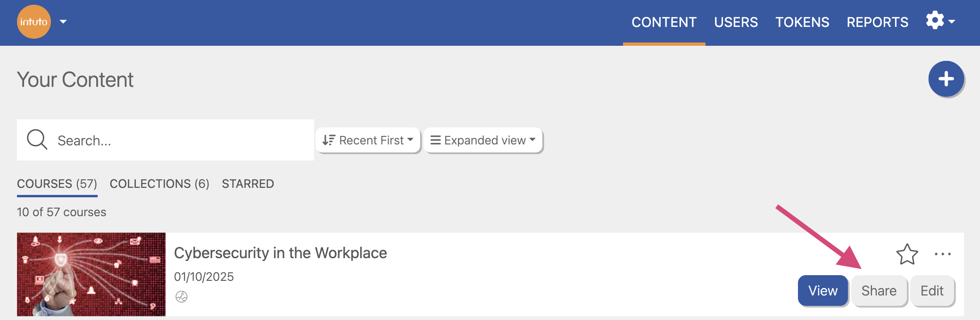The width and height of the screenshot is (980, 320).
Task: Open the settings gear menu
Action: click(x=939, y=21)
